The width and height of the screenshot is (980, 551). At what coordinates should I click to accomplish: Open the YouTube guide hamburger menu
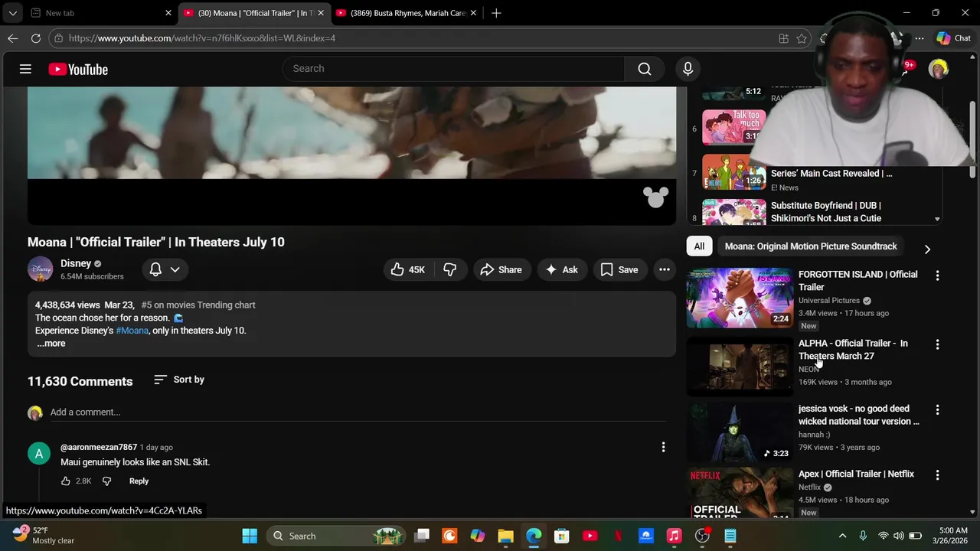(25, 69)
